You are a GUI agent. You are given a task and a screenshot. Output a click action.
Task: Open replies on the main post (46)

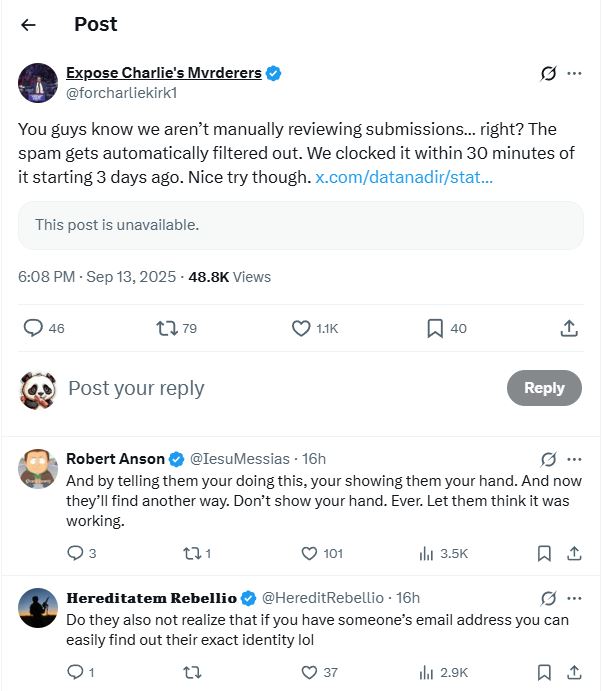(x=33, y=328)
